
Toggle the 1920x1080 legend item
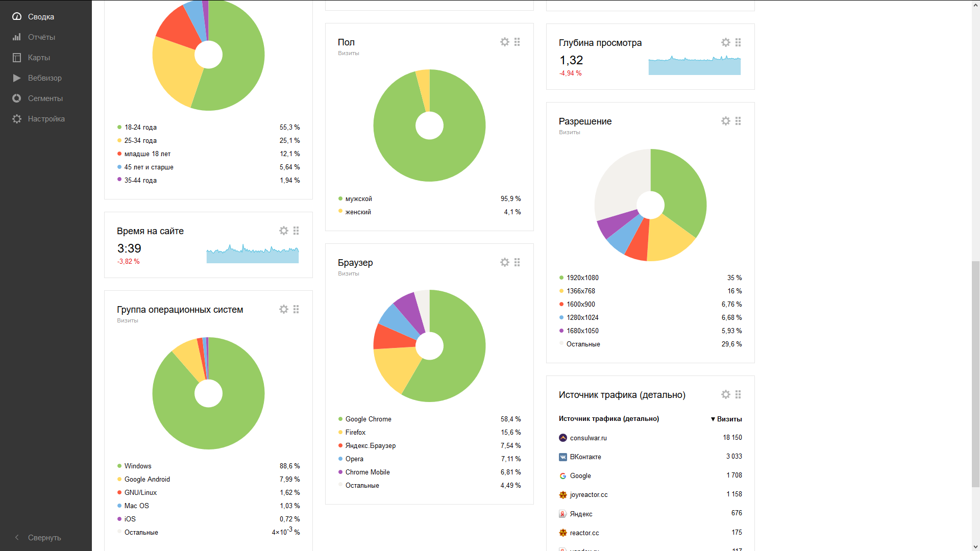(x=582, y=278)
